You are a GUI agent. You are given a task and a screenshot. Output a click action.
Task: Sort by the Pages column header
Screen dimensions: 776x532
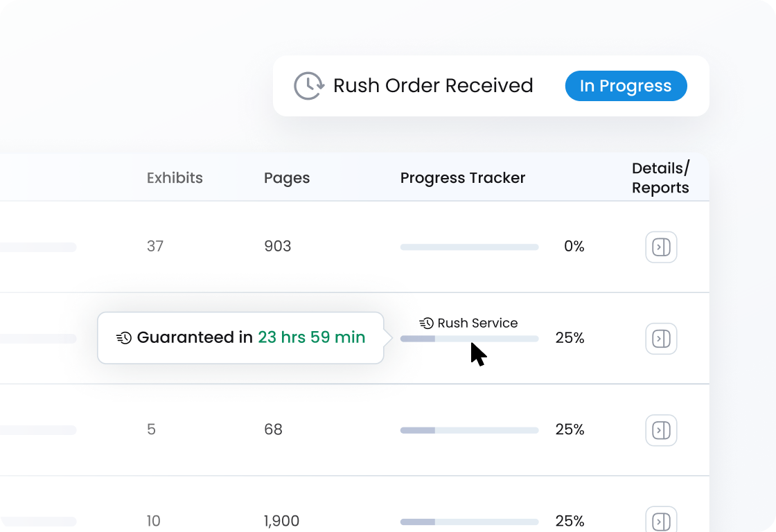[x=287, y=178]
